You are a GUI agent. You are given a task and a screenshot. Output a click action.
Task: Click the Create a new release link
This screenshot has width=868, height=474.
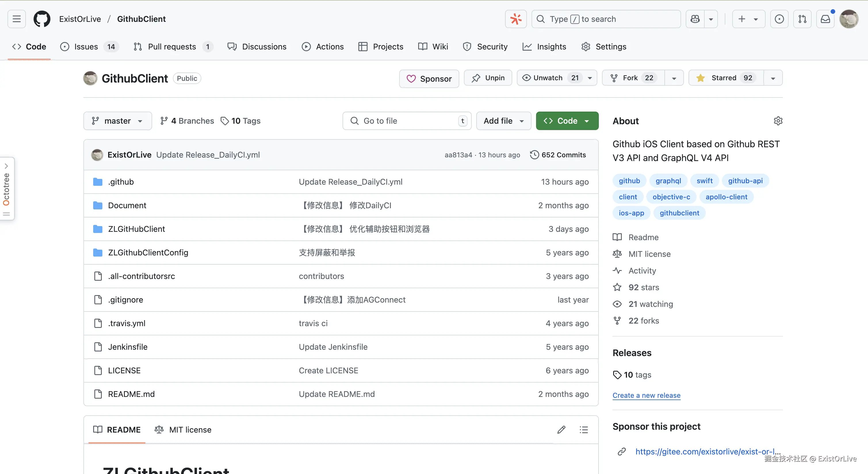(646, 395)
